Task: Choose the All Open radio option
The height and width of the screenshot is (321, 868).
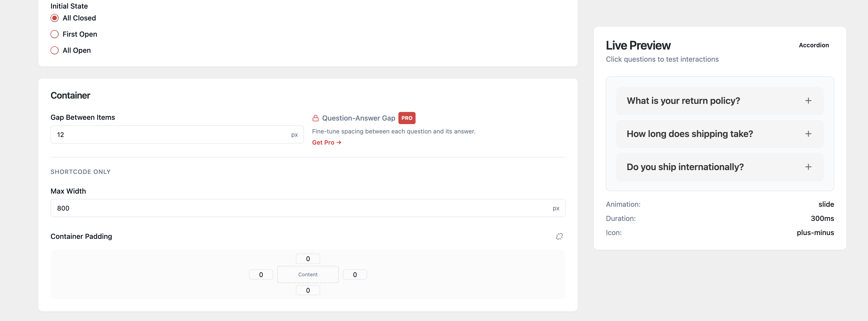Action: pos(55,51)
